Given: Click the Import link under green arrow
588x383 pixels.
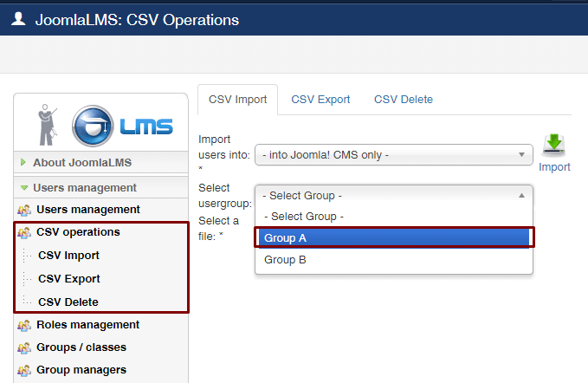Looking at the screenshot, I should 554,167.
